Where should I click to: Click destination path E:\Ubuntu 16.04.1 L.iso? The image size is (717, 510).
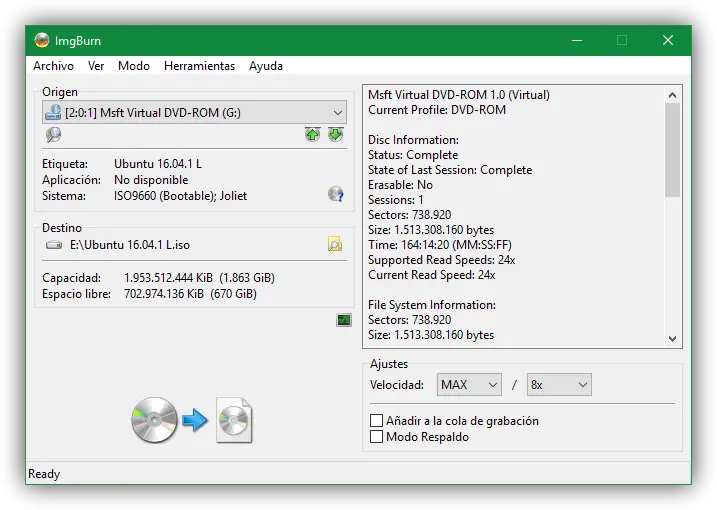click(x=130, y=245)
